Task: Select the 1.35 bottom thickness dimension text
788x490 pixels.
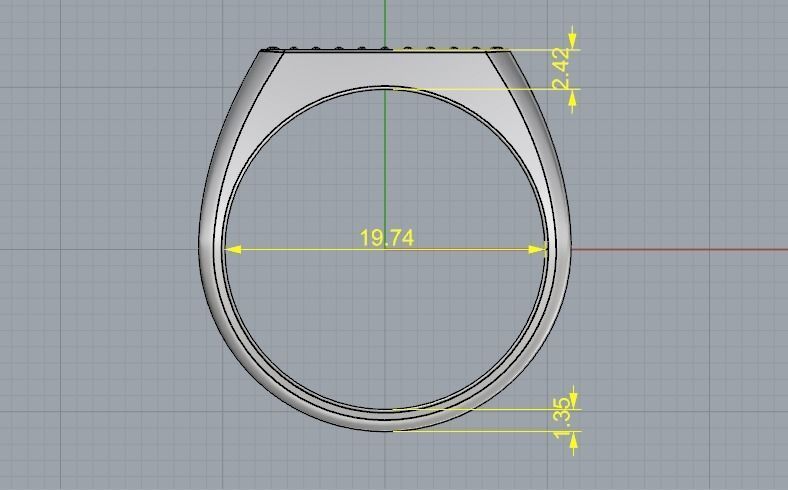Action: [563, 418]
